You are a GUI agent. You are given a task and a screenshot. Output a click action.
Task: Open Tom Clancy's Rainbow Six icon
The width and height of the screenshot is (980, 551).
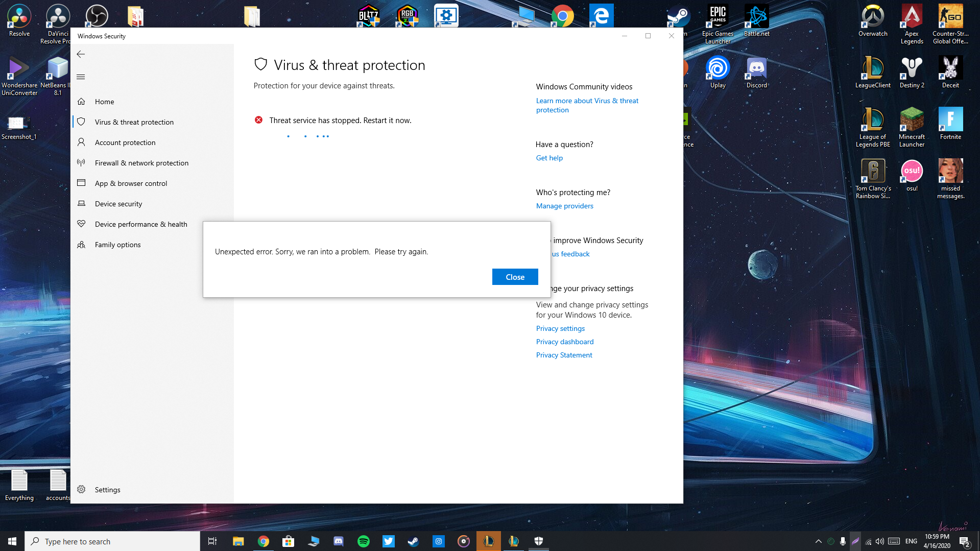tap(873, 179)
